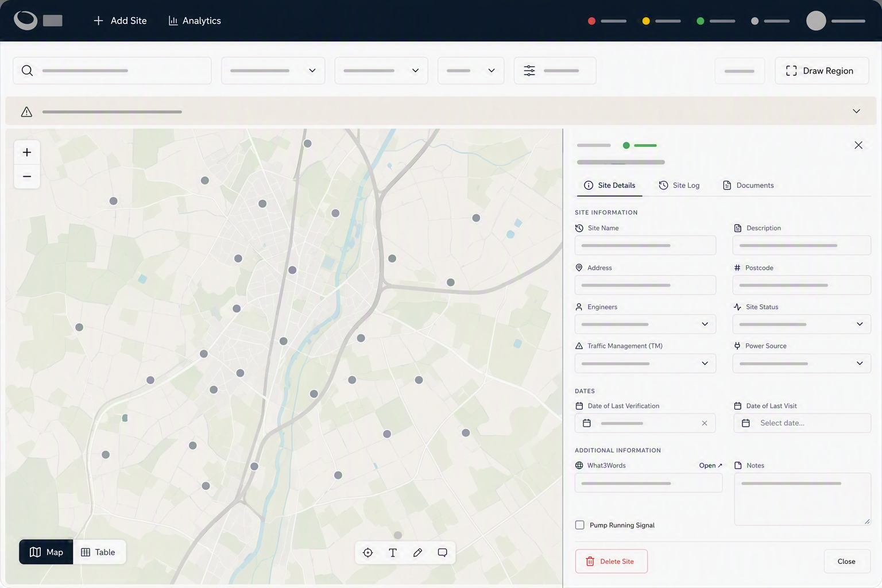Click the Open What3Words link
The width and height of the screenshot is (882, 588).
[711, 466]
